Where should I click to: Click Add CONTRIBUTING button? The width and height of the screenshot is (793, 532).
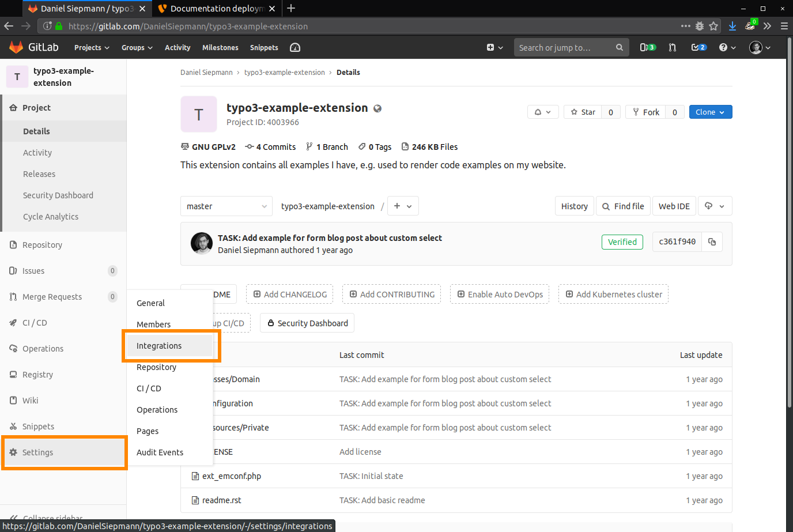392,294
